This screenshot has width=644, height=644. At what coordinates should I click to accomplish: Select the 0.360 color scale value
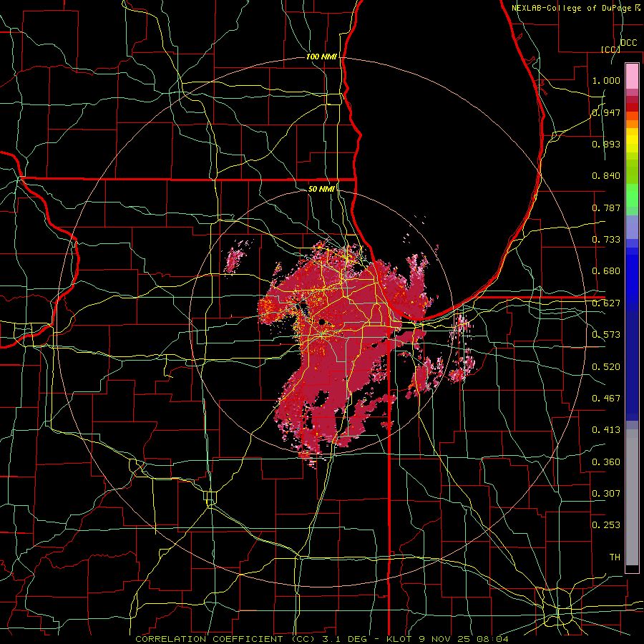point(606,462)
